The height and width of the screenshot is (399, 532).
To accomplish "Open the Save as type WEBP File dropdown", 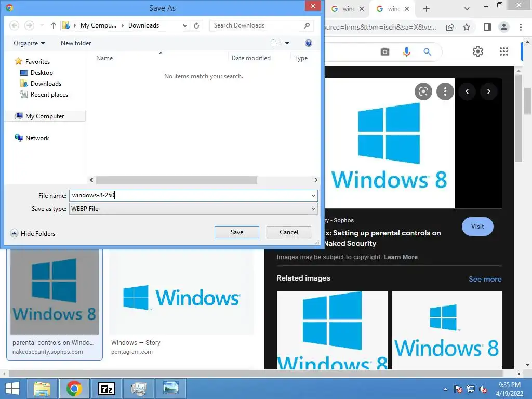I will pos(193,209).
